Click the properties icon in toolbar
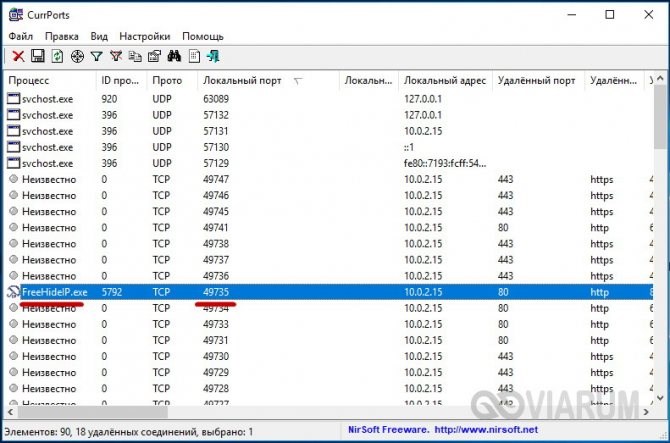 [154, 56]
